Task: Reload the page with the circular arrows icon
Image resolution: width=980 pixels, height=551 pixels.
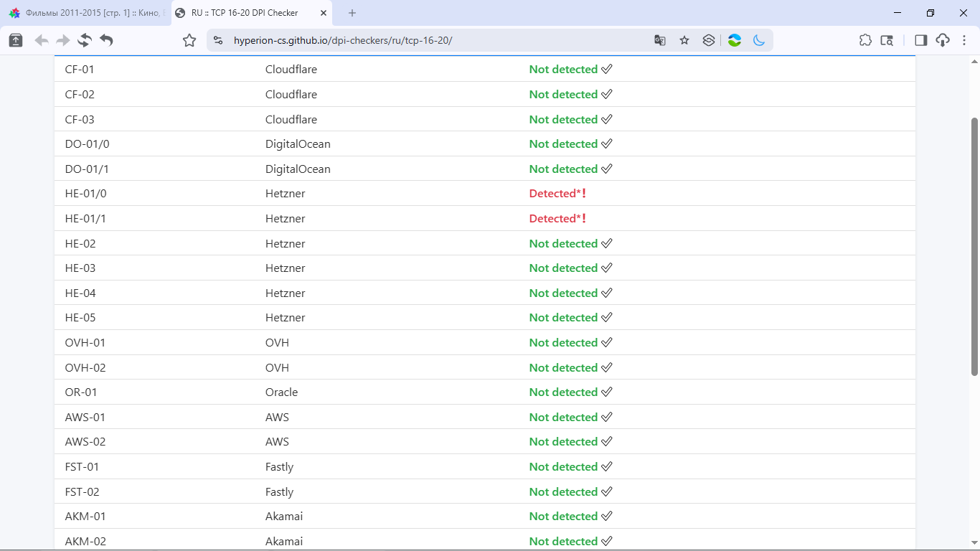Action: click(85, 40)
